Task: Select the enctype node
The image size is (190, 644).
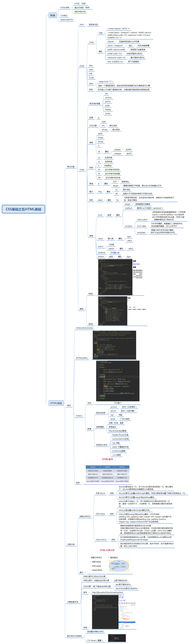Action: click(128, 226)
